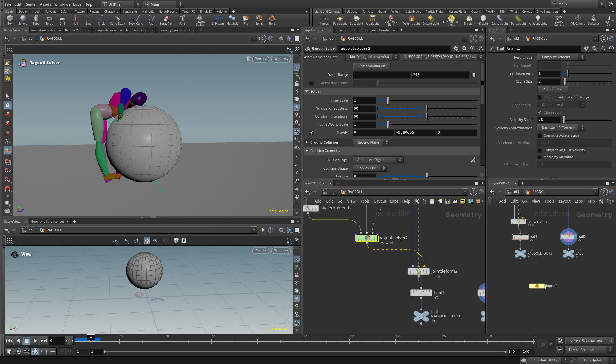The width and height of the screenshot is (616, 364).
Task: Open the Velocity Approximation dropdown
Action: pos(561,128)
